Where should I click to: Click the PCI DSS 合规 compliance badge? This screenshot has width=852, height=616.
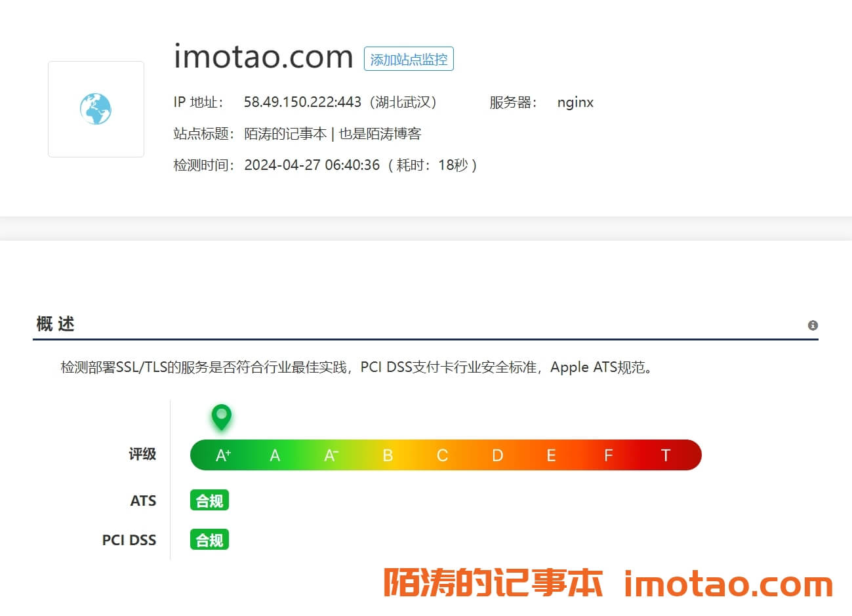point(209,540)
